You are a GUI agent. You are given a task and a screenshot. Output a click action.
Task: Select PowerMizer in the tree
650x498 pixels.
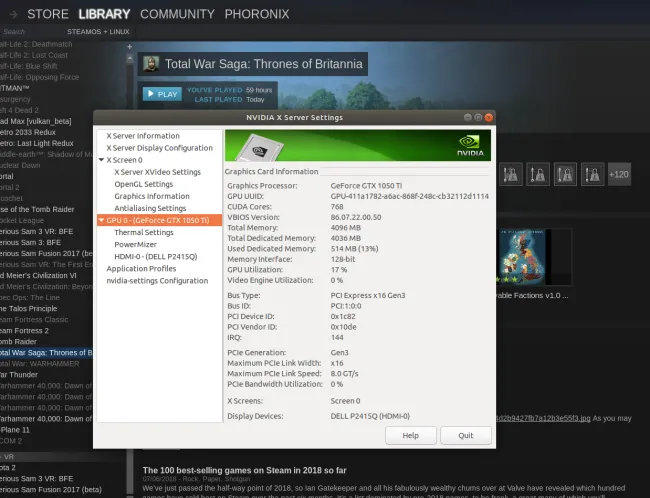tap(136, 244)
